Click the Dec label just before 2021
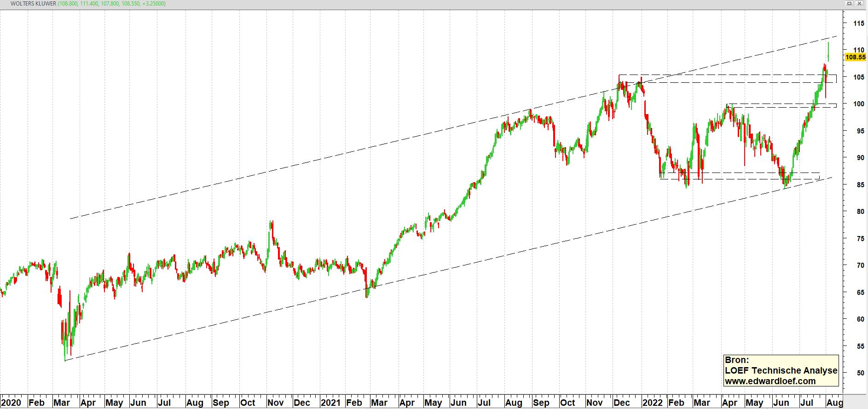Image resolution: width=868 pixels, height=409 pixels. [302, 403]
